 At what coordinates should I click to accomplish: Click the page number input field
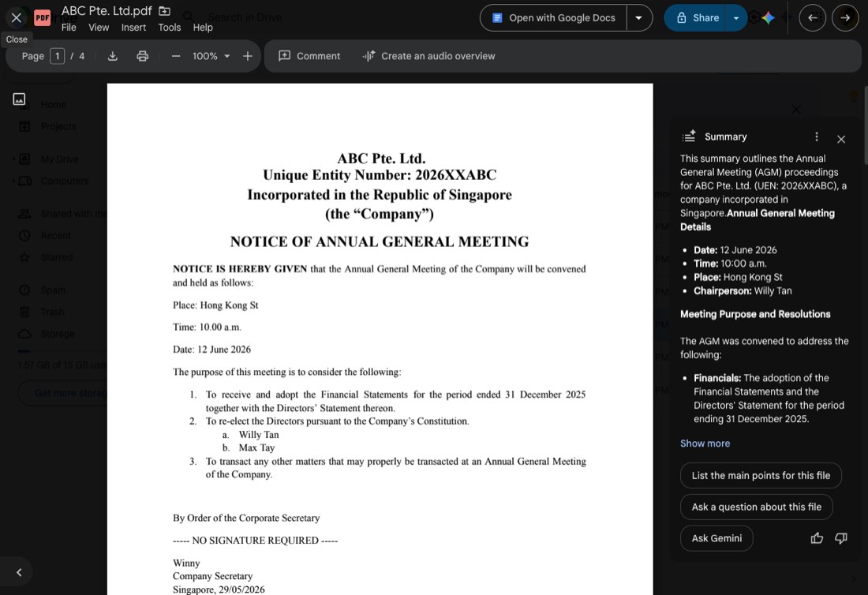click(57, 56)
